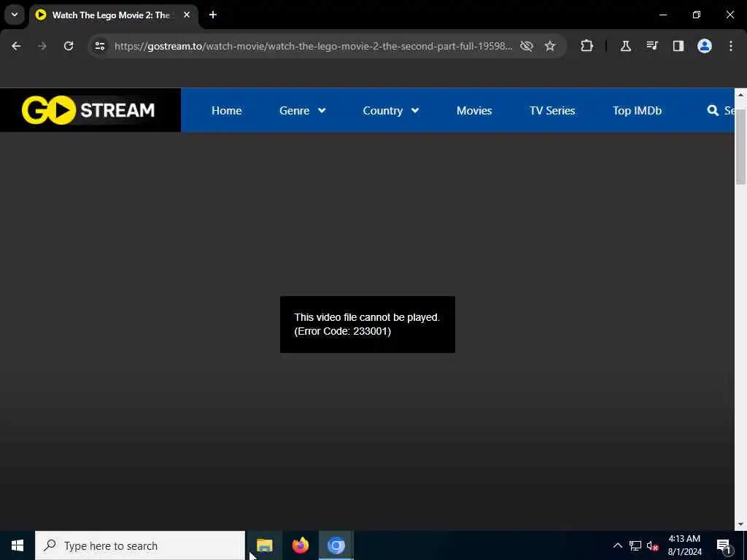Switch to Chrome in the taskbar
The image size is (747, 560).
336,545
